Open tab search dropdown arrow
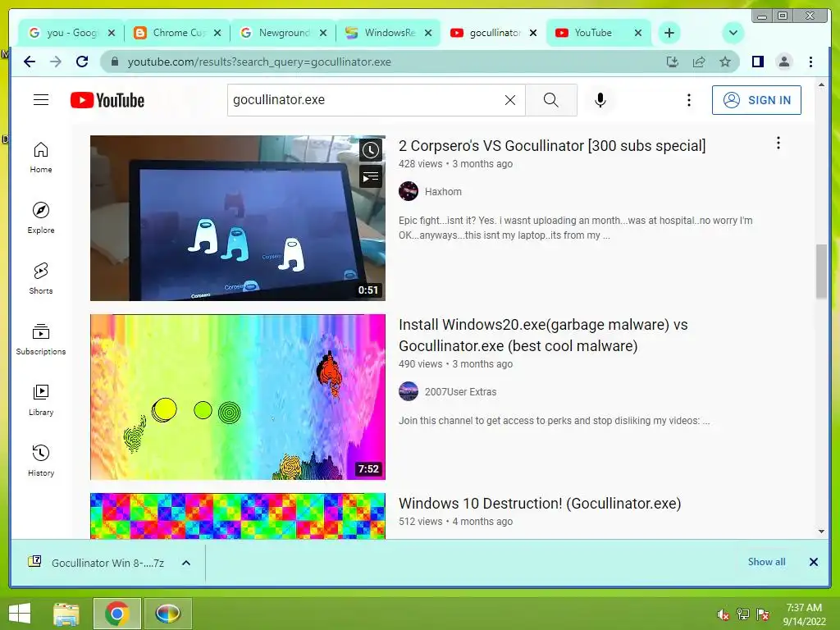Screen dimensions: 840x630 733,33
